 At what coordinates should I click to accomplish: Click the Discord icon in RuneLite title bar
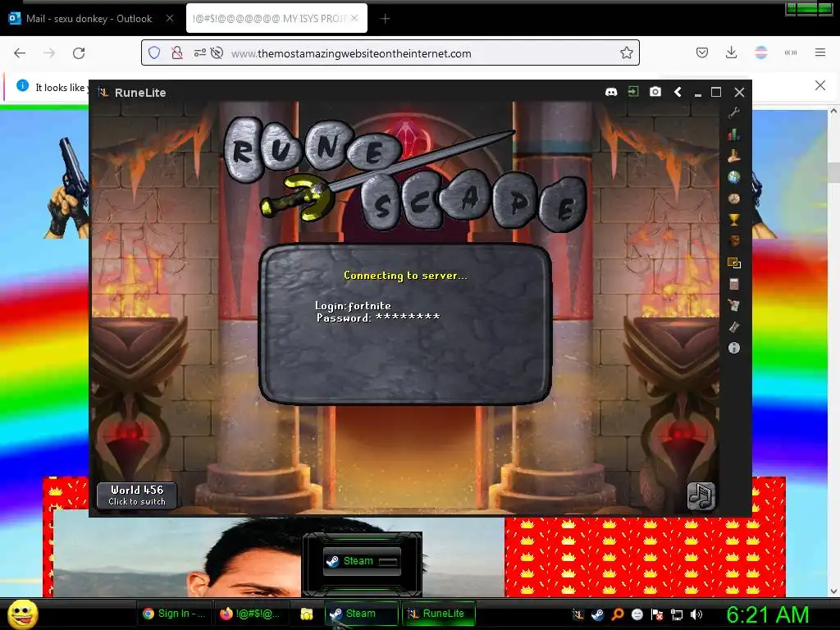click(610, 92)
